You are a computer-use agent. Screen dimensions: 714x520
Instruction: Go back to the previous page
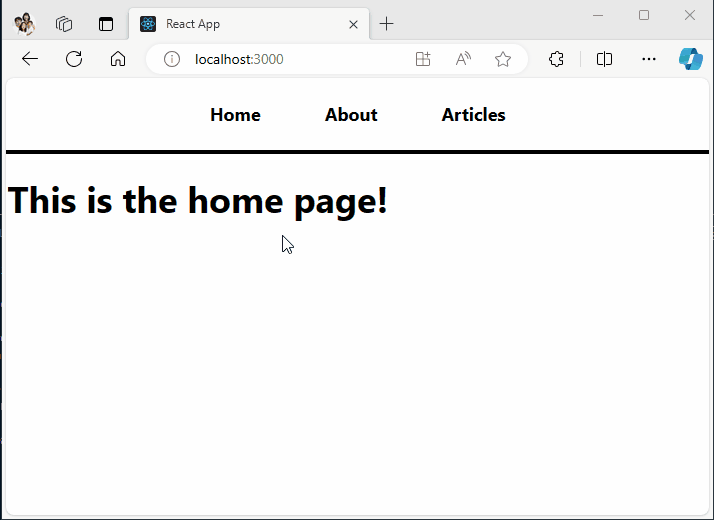pos(30,59)
